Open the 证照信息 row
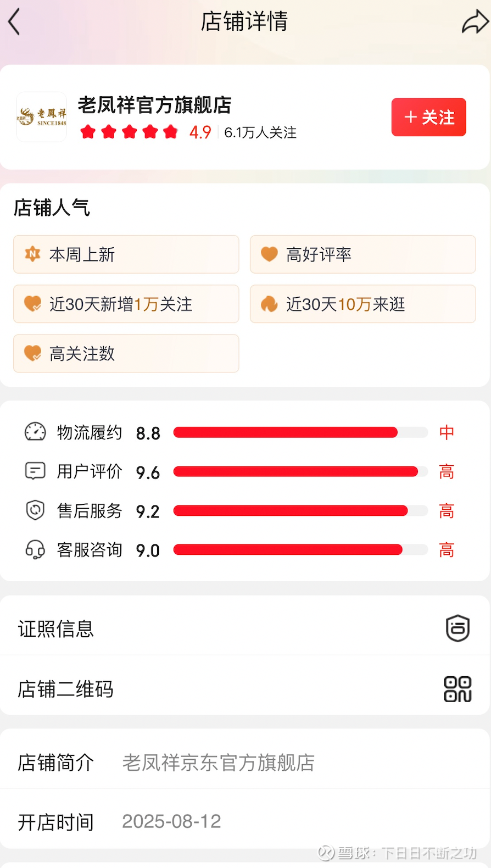The height and width of the screenshot is (868, 491). [220, 628]
